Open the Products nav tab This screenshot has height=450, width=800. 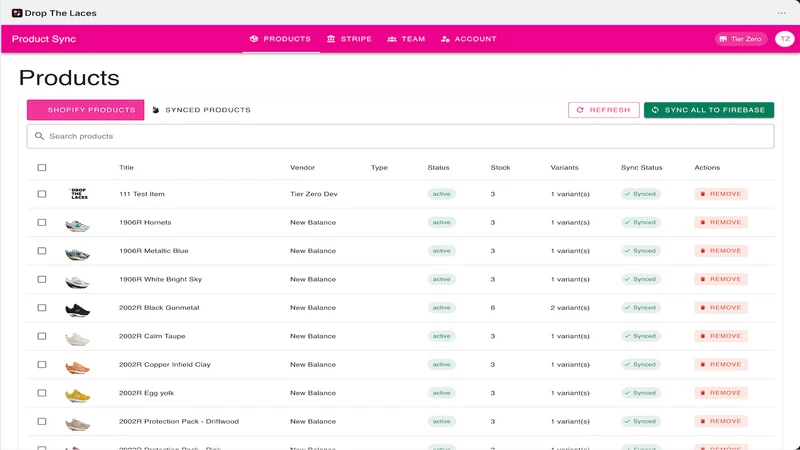tap(281, 39)
